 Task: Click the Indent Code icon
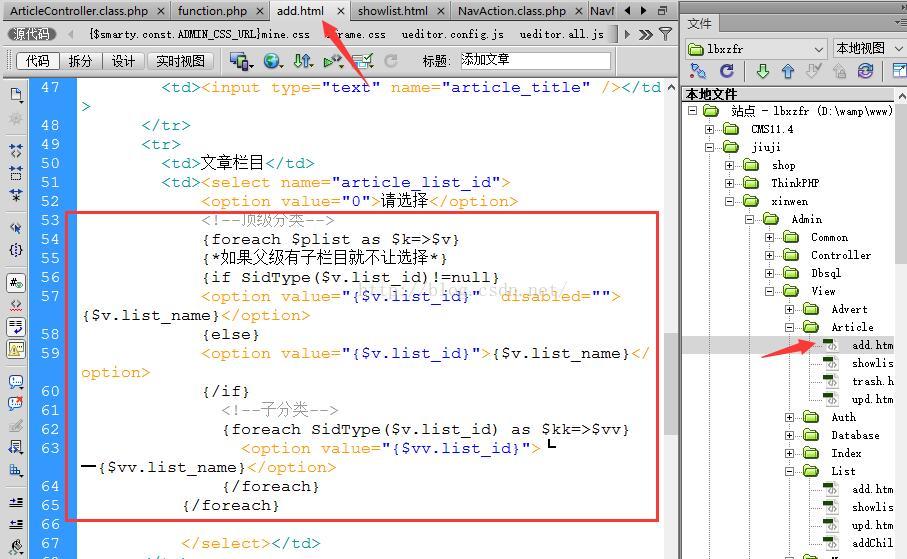tap(16, 502)
